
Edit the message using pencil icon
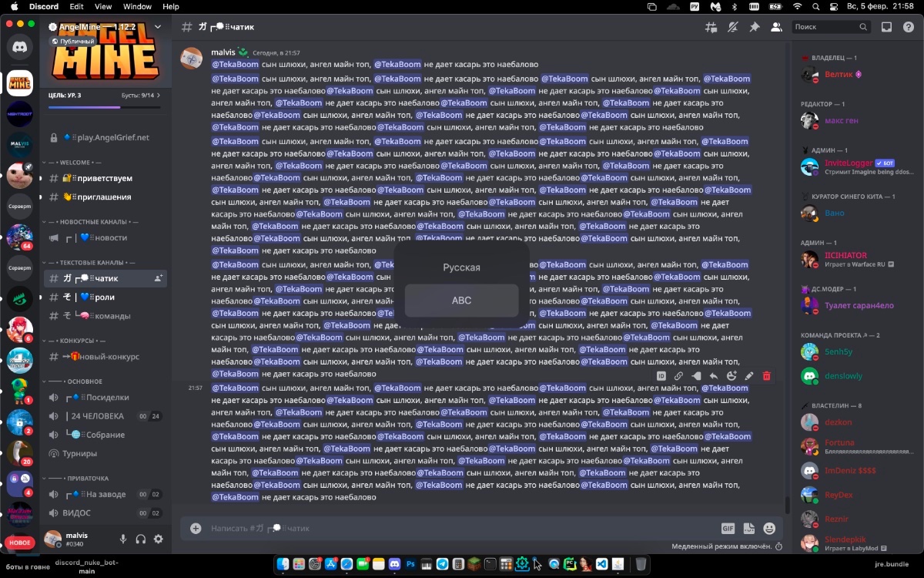point(748,376)
